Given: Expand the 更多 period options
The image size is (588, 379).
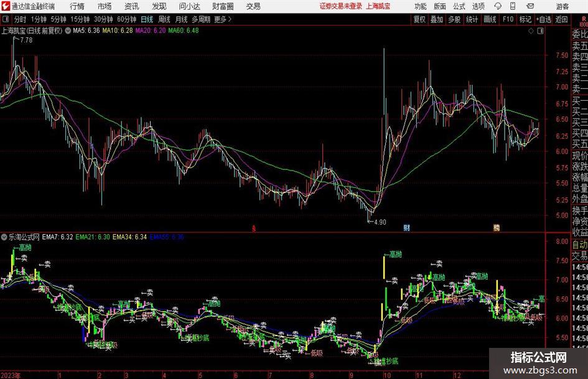Looking at the screenshot, I should tap(223, 19).
